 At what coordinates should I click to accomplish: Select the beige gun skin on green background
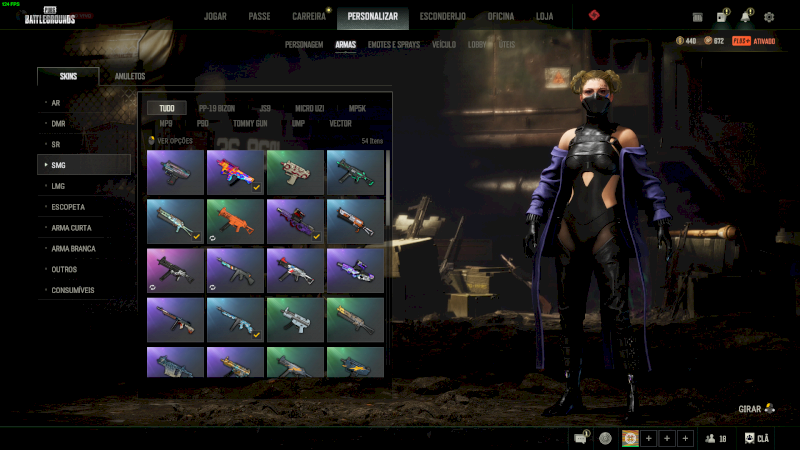pos(295,172)
